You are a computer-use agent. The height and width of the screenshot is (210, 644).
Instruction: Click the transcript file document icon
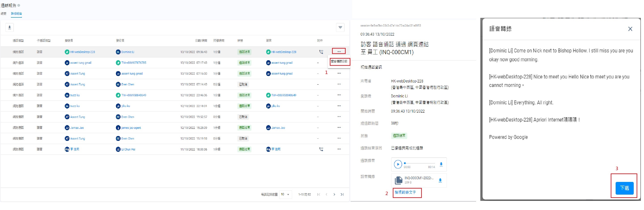point(398,180)
